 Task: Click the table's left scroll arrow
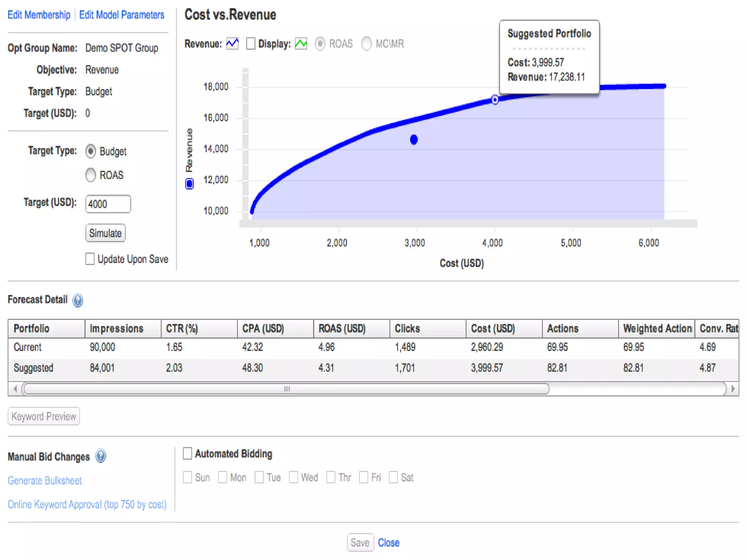point(15,389)
